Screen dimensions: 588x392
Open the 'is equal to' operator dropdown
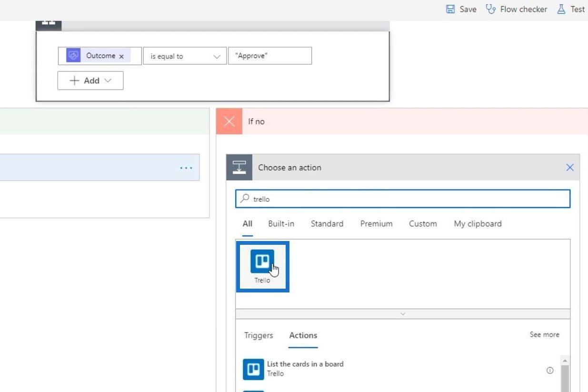pyautogui.click(x=185, y=56)
